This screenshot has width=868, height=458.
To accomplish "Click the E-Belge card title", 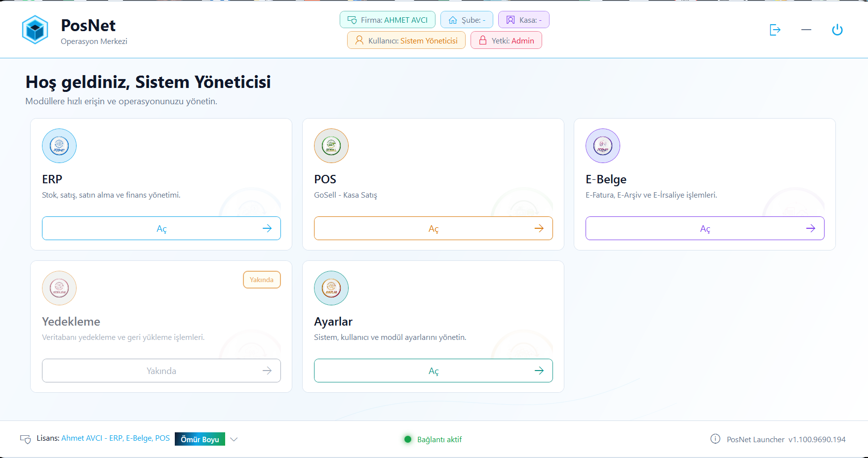I will (x=606, y=179).
